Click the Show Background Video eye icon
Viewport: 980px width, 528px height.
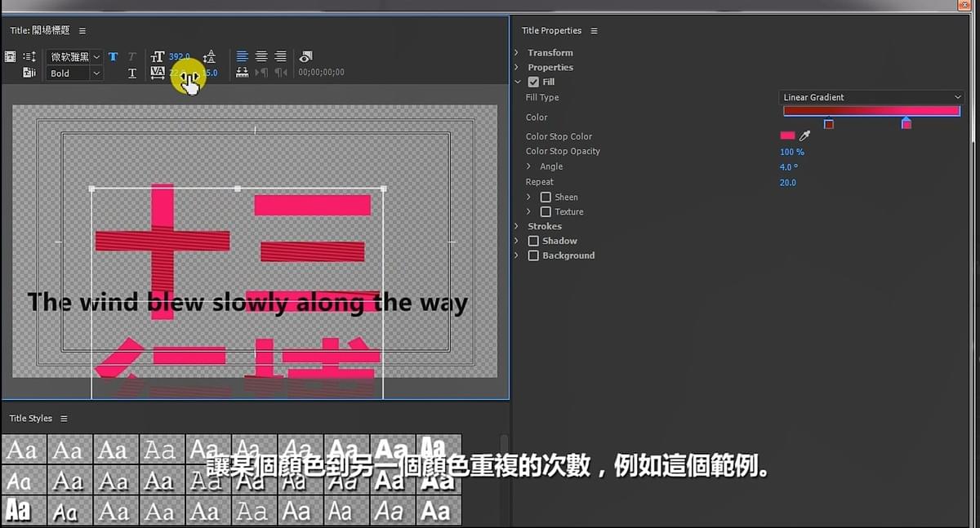[305, 57]
